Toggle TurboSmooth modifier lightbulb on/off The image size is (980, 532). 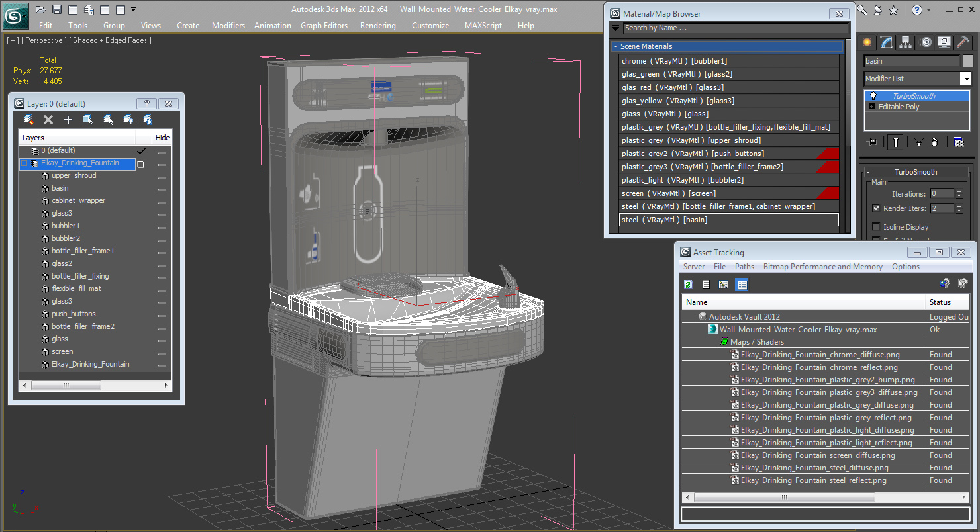coord(874,96)
